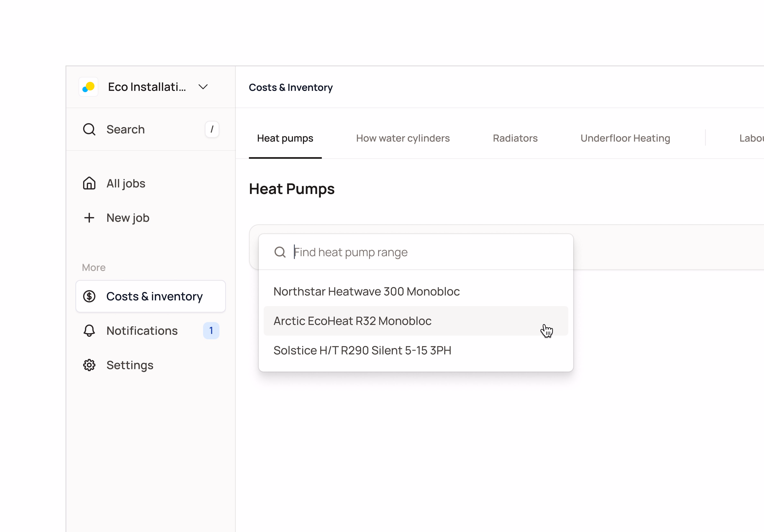Image resolution: width=764 pixels, height=532 pixels.
Task: Click the Eco Installations workspace name
Action: click(147, 87)
